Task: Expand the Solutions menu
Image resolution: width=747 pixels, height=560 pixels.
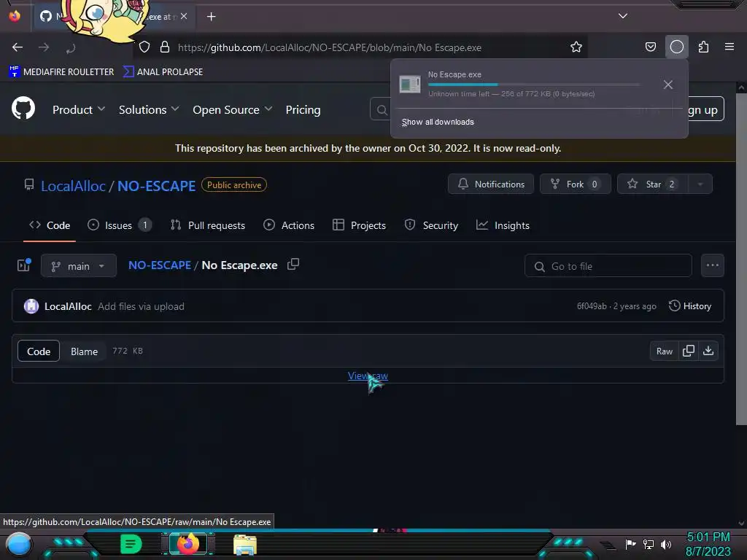Action: click(149, 109)
